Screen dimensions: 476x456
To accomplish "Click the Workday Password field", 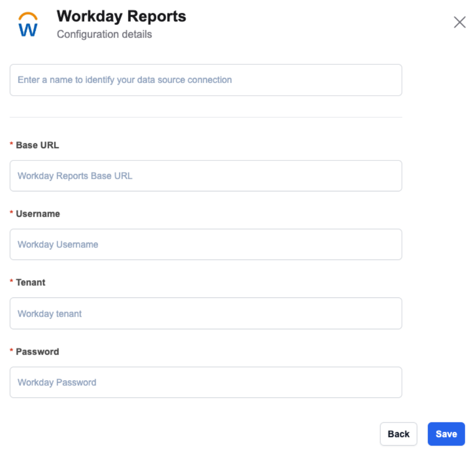I will pyautogui.click(x=206, y=382).
